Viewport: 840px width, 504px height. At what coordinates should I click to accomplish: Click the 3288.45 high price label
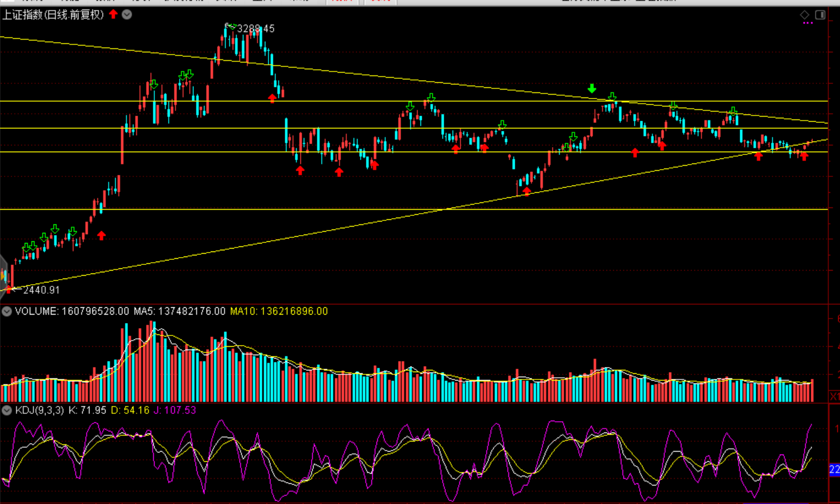tap(255, 28)
